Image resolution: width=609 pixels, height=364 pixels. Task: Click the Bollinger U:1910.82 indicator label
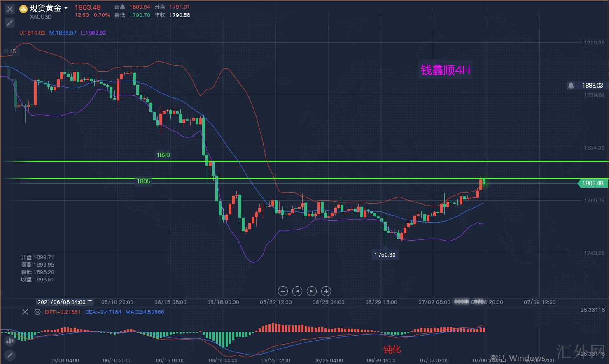(x=32, y=32)
